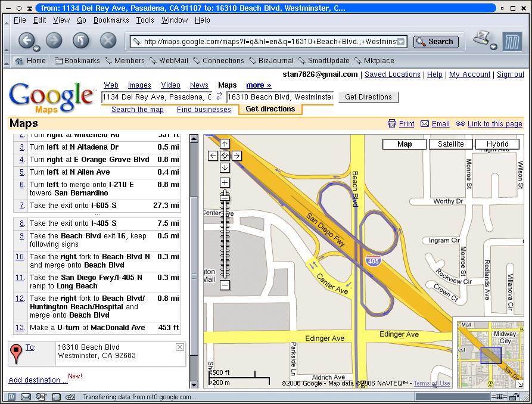The height and width of the screenshot is (404, 532).
Task: Click the browser Search button
Action: pos(436,42)
